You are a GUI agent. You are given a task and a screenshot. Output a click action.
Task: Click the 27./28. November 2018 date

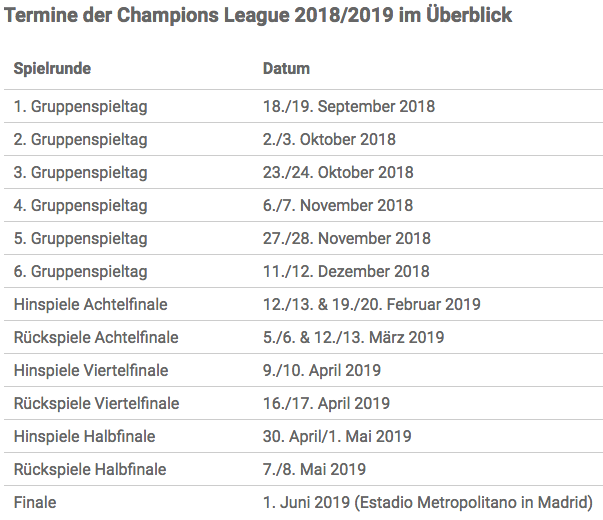coord(347,238)
